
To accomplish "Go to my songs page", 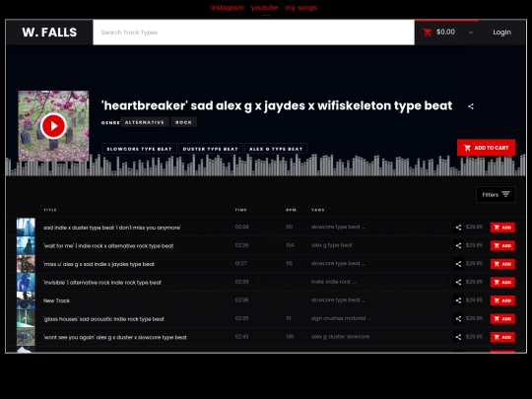I will (300, 8).
